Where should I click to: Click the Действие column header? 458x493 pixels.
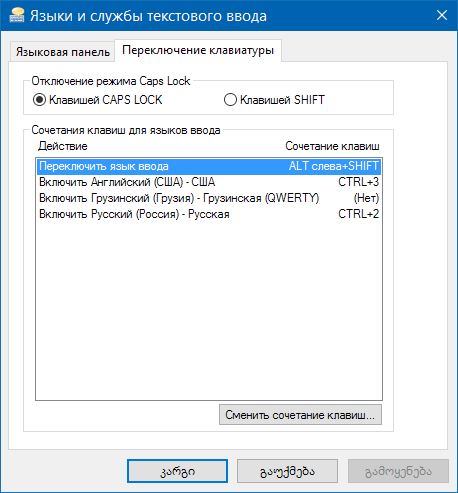point(63,146)
